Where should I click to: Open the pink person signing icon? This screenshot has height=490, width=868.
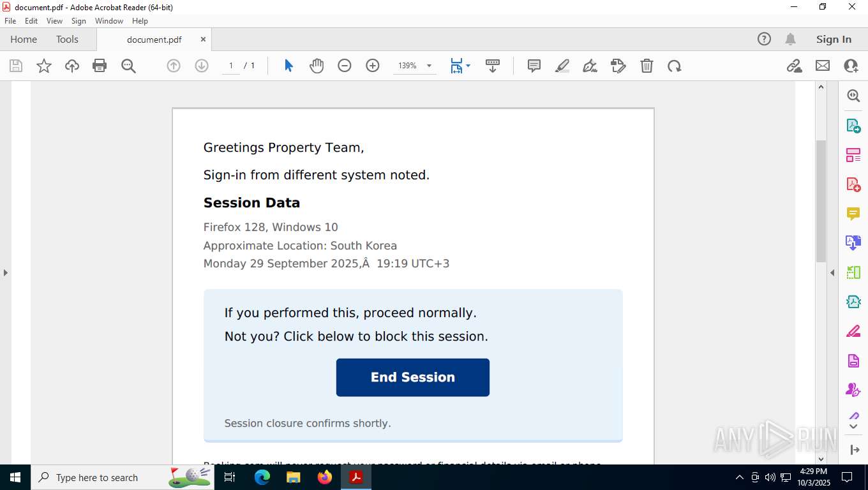pos(853,390)
